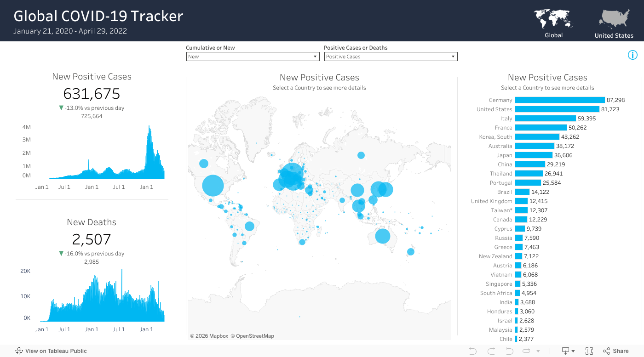
Task: Click the Revert icon in bottom toolbar
Action: (509, 351)
